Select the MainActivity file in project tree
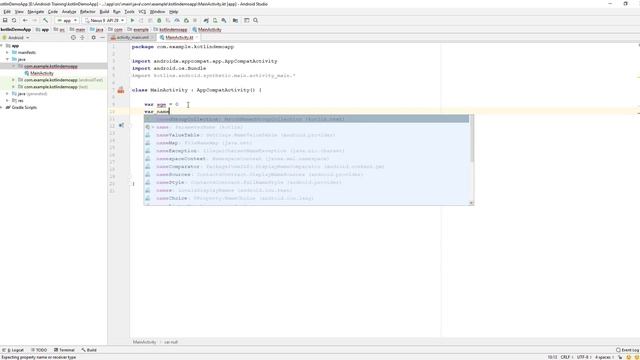Image resolution: width=640 pixels, height=360 pixels. pyautogui.click(x=39, y=73)
